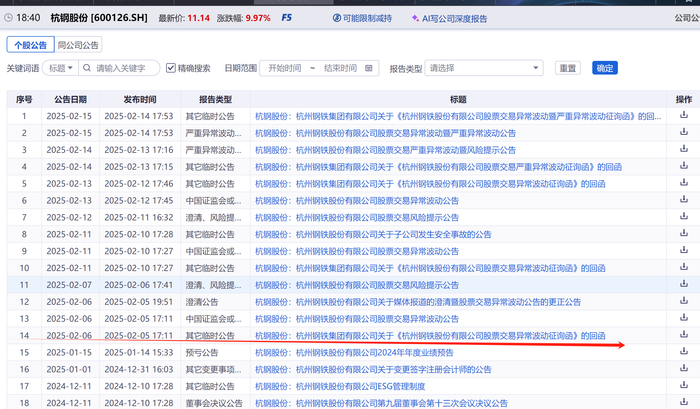Download announcement in row 9
Viewport: 700px width, 409px height.
tap(683, 250)
